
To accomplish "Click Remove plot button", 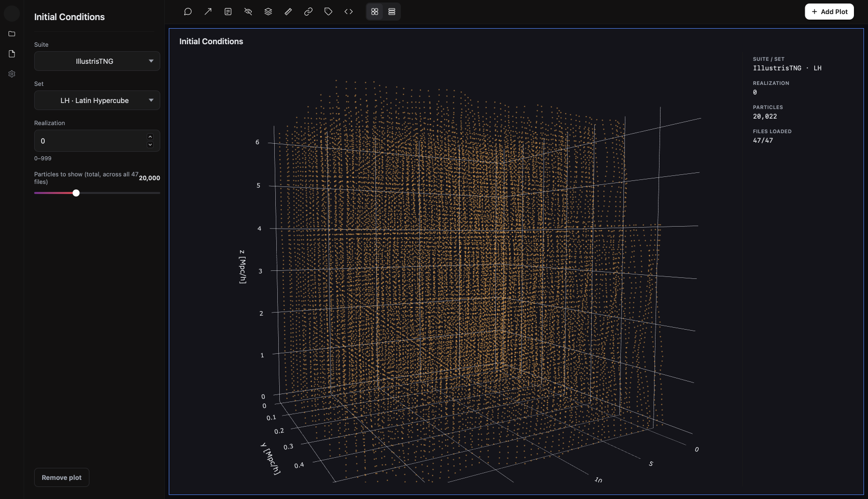I will tap(62, 477).
